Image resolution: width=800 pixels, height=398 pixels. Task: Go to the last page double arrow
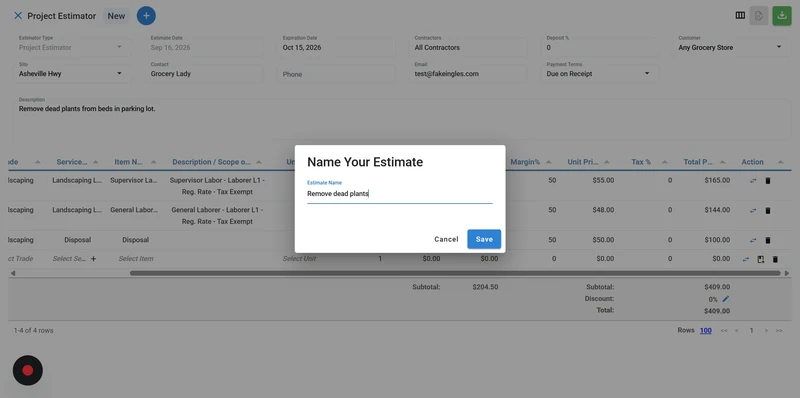pyautogui.click(x=779, y=331)
